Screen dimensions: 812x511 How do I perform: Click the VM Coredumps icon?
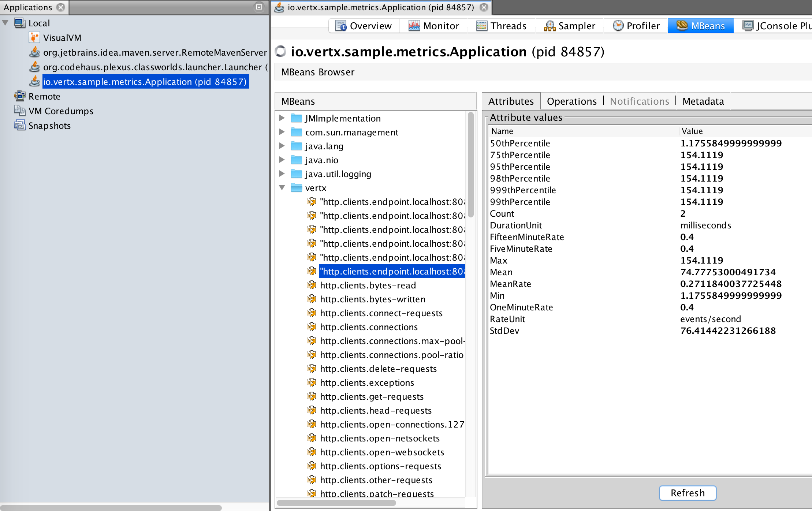pyautogui.click(x=19, y=111)
